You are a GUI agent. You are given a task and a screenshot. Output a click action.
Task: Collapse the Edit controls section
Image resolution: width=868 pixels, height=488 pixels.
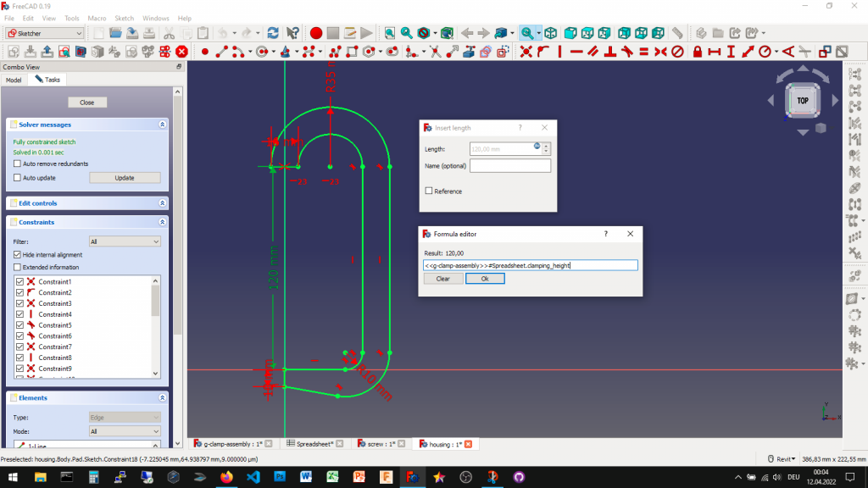162,203
